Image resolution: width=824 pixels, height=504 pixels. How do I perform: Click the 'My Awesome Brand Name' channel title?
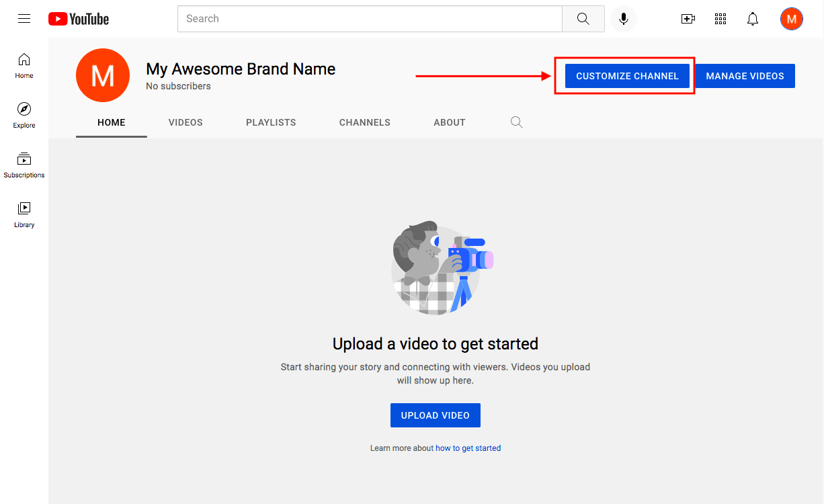(241, 69)
